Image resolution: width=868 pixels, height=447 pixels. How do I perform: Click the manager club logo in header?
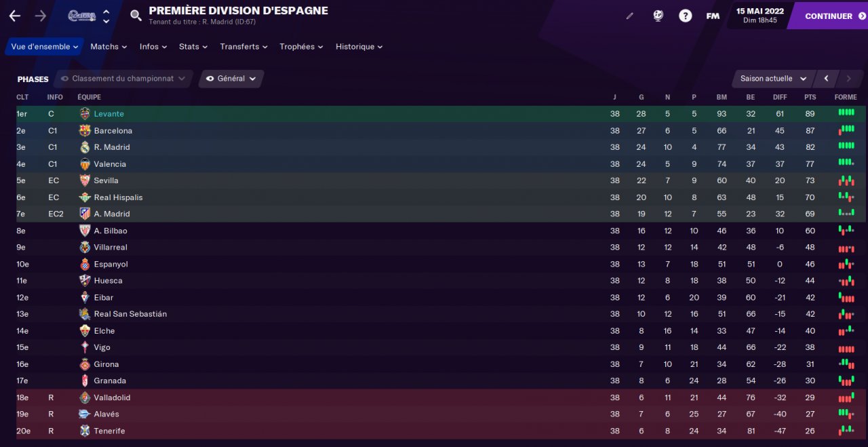point(82,16)
